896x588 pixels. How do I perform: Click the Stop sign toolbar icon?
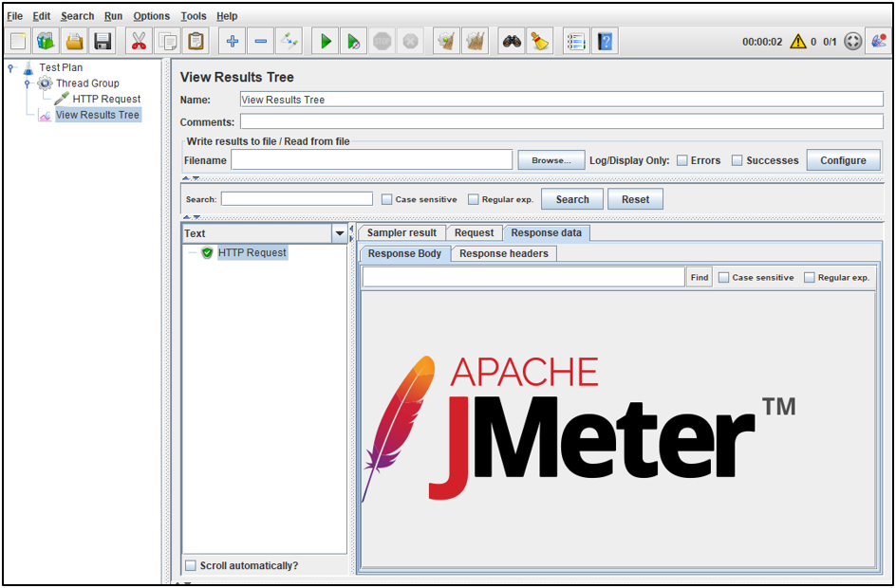coord(382,42)
